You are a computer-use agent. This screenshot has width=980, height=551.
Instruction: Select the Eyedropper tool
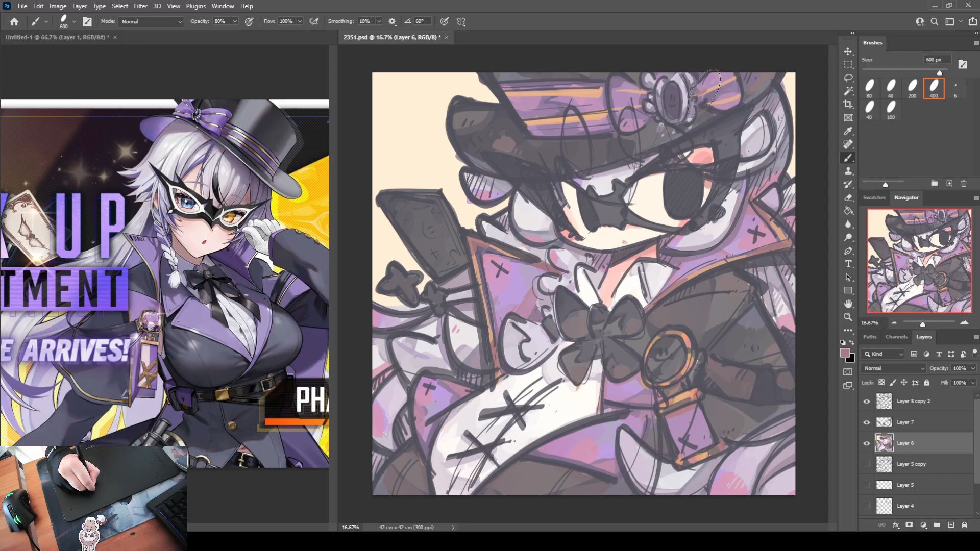click(x=848, y=131)
